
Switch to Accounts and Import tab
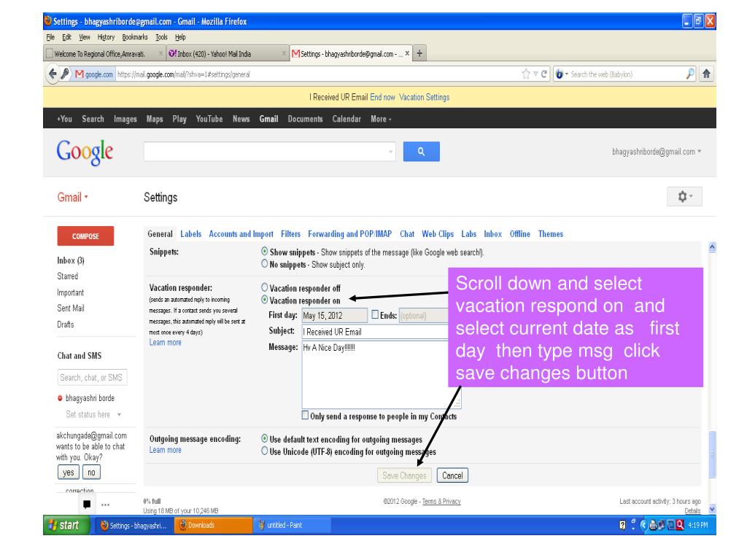[241, 234]
